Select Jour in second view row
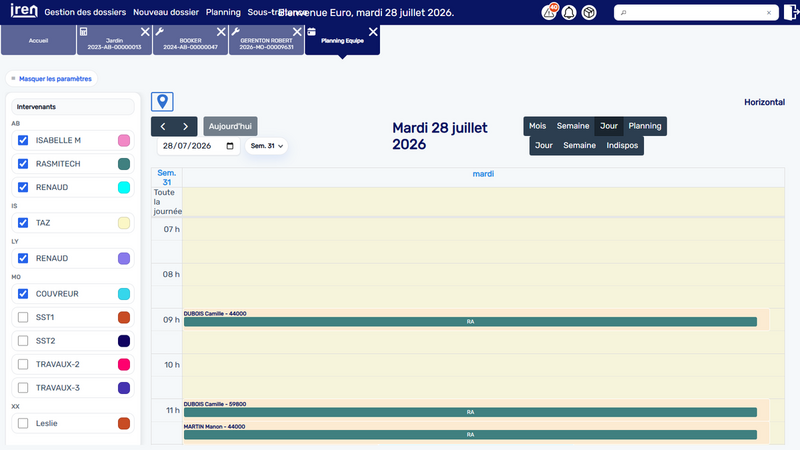 click(543, 145)
